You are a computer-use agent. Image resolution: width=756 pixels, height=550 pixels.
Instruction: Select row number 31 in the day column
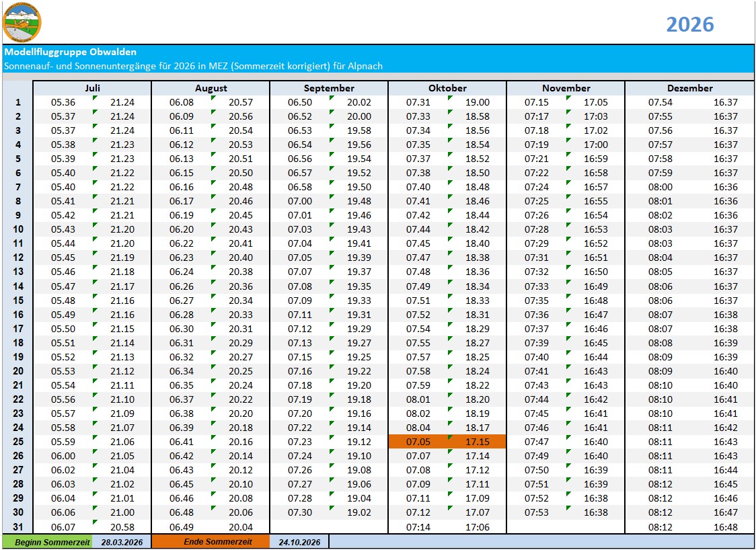point(18,527)
